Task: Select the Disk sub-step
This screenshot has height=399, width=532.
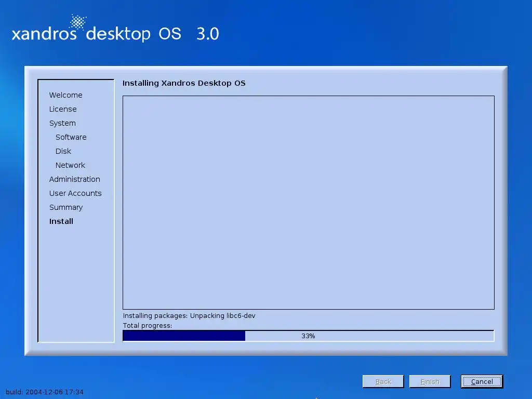Action: click(63, 151)
